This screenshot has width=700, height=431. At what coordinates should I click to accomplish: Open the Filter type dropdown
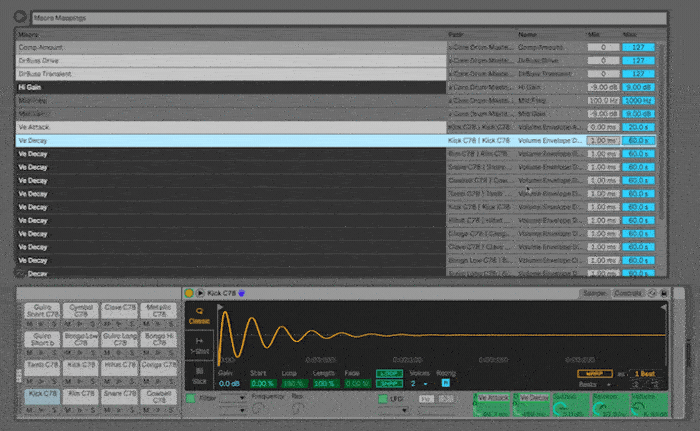pos(234,398)
